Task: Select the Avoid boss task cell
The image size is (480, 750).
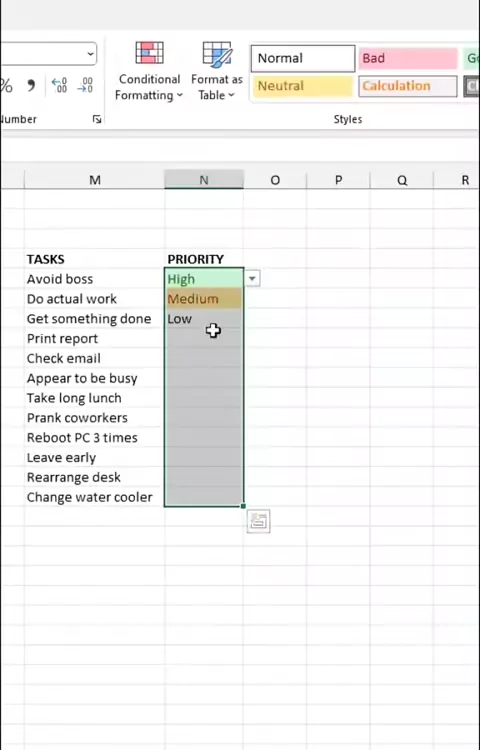Action: [x=94, y=279]
